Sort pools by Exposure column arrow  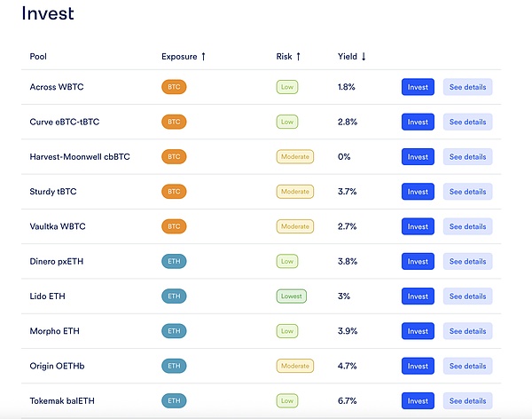[203, 56]
